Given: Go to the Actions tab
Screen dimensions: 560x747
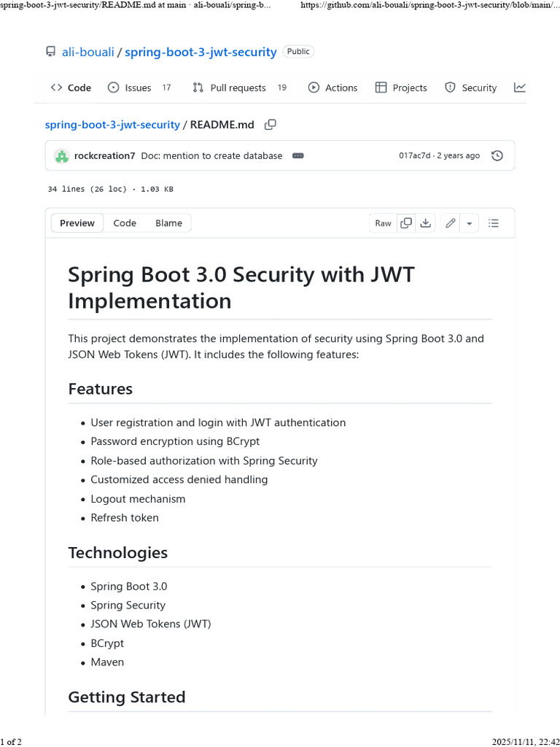Looking at the screenshot, I should pos(333,88).
